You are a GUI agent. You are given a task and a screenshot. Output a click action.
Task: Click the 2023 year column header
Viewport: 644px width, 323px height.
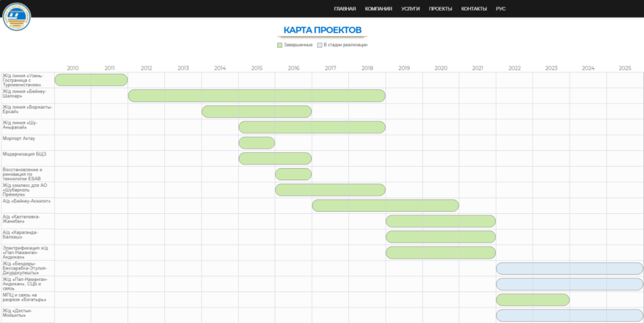pos(551,68)
